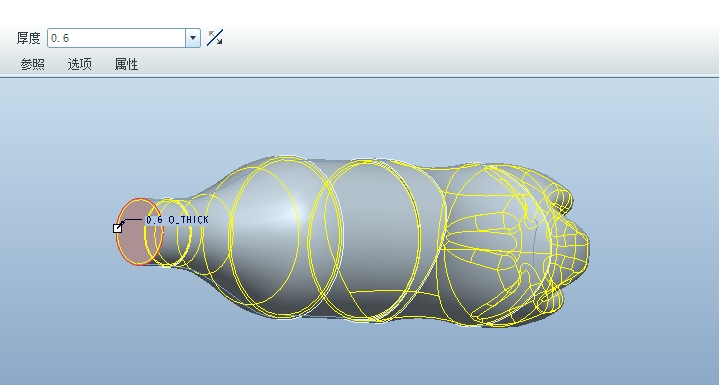Click the thickness value input field
This screenshot has height=385, width=719.
[116, 38]
